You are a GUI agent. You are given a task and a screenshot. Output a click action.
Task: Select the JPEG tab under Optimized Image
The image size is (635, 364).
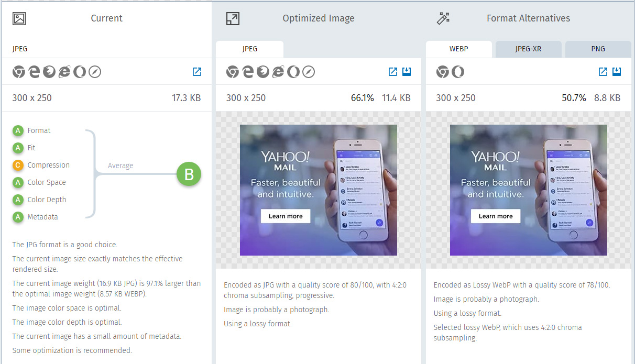click(250, 49)
